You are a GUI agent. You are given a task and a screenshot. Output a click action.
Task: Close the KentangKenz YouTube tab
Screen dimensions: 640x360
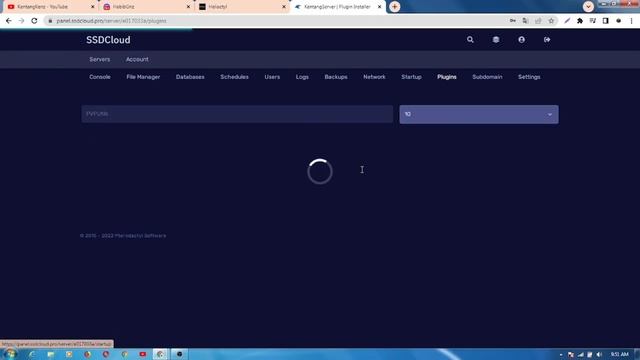[x=92, y=7]
